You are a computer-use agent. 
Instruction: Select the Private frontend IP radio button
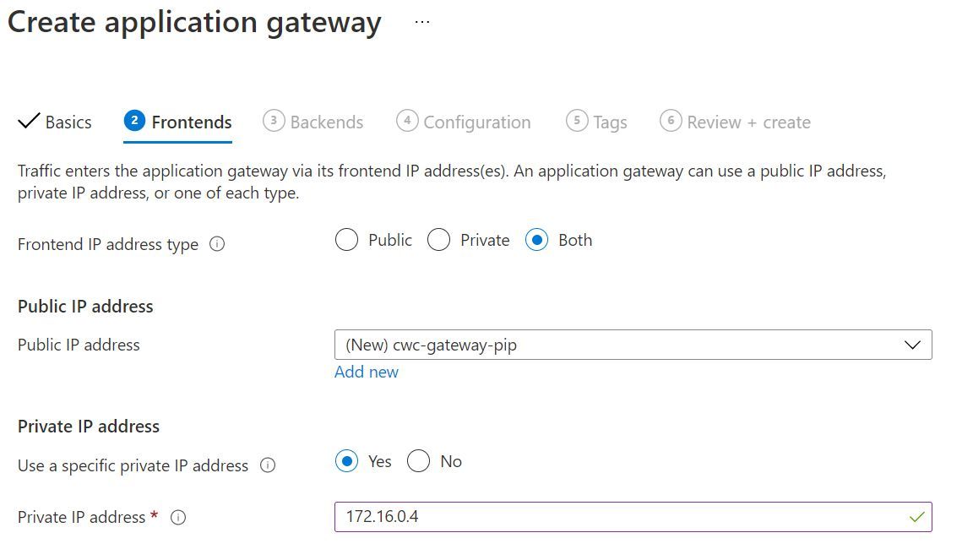[438, 240]
